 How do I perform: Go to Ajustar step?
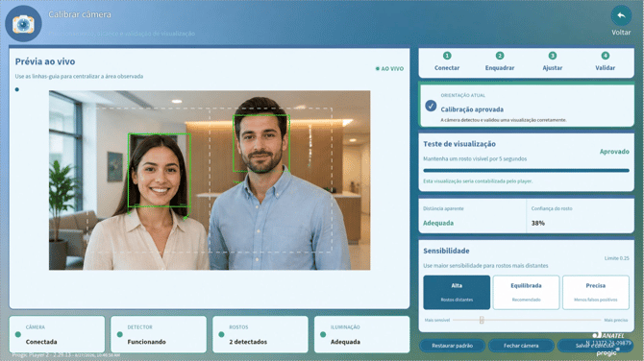[553, 62]
